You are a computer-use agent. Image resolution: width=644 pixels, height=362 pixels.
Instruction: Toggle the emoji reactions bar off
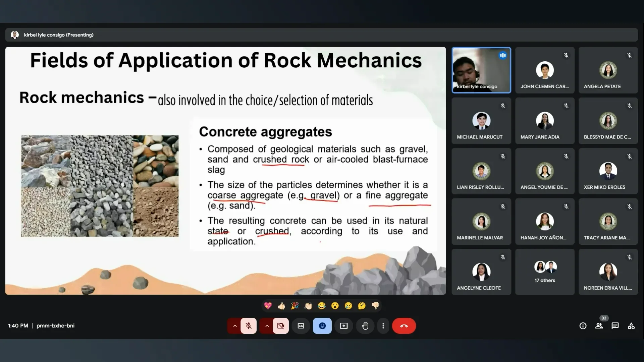click(x=322, y=325)
